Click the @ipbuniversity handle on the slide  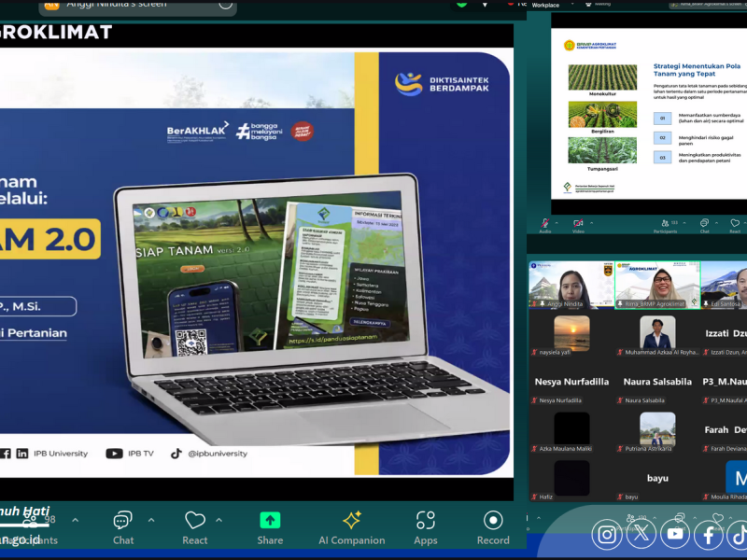click(x=218, y=454)
